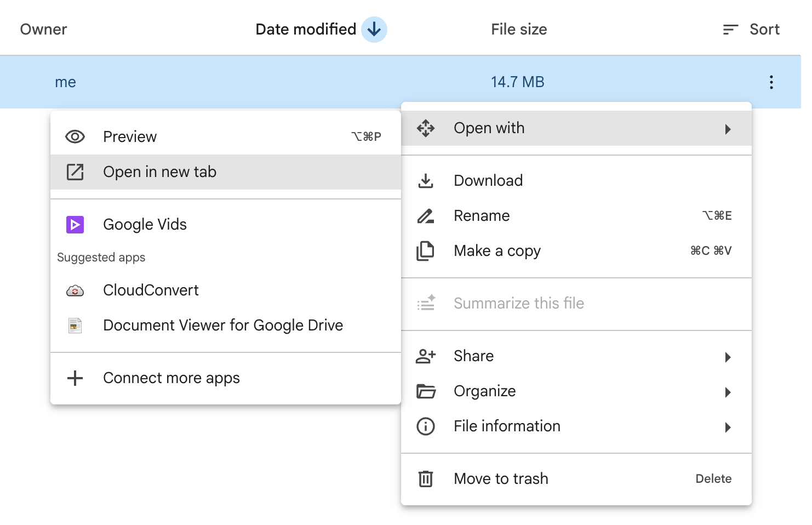812x525 pixels.
Task: Select Open in new tab
Action: [x=160, y=172]
